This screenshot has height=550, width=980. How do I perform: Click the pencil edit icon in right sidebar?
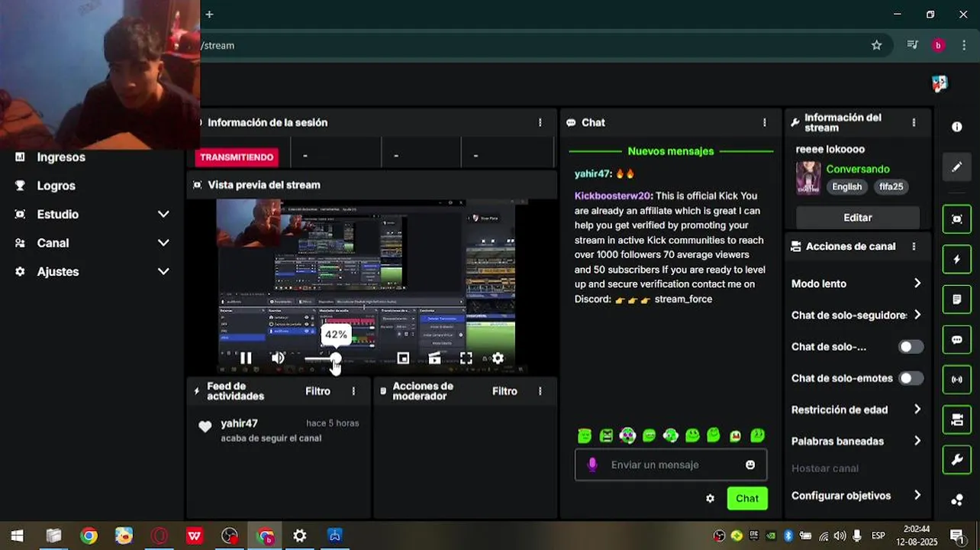[x=956, y=167]
